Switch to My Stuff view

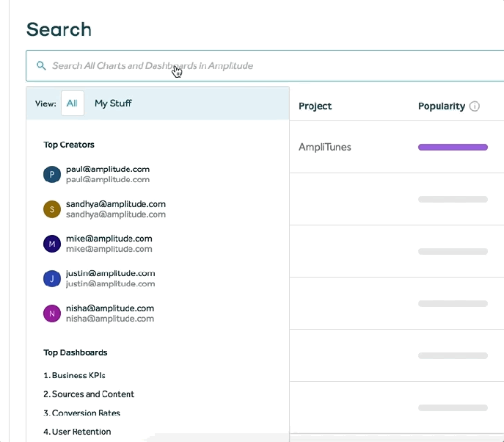[113, 104]
